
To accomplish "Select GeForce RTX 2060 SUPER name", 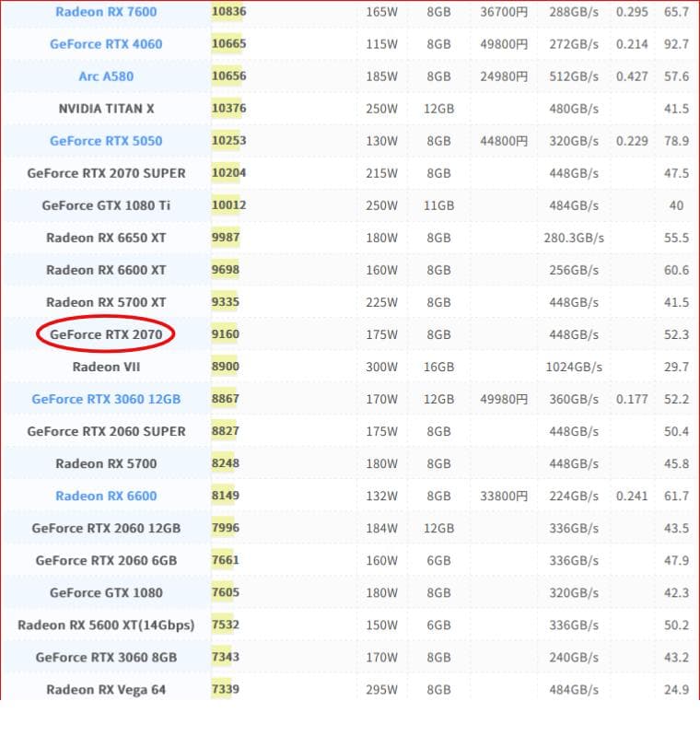I will coord(106,431).
